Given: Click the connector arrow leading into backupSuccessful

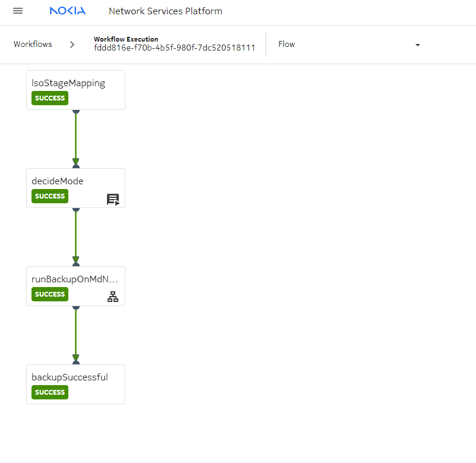Looking at the screenshot, I should point(75,335).
